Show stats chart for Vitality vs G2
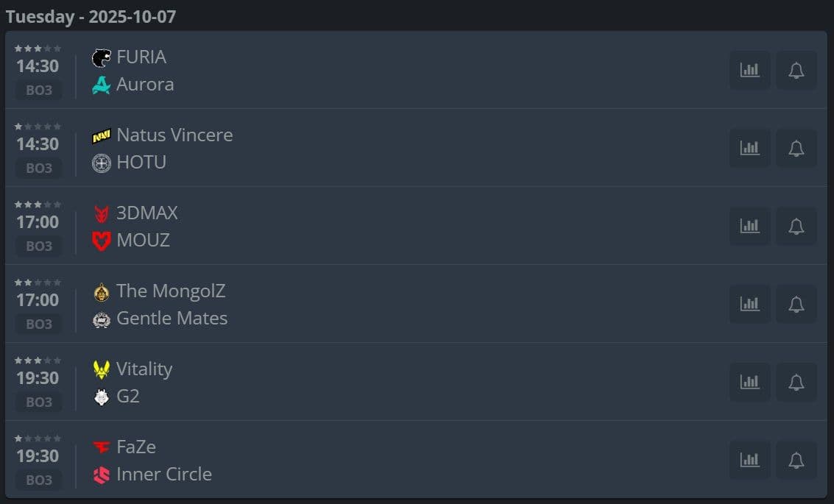This screenshot has height=504, width=834. (749, 383)
